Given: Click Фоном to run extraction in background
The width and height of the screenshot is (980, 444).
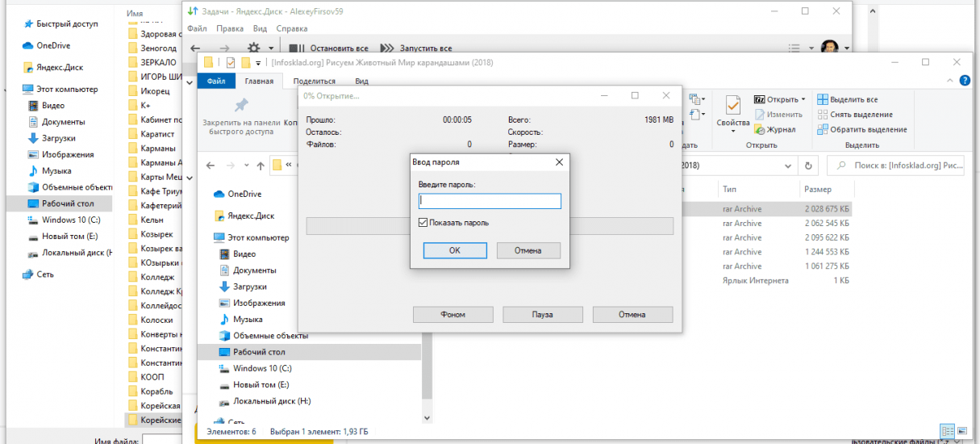Looking at the screenshot, I should pyautogui.click(x=452, y=314).
